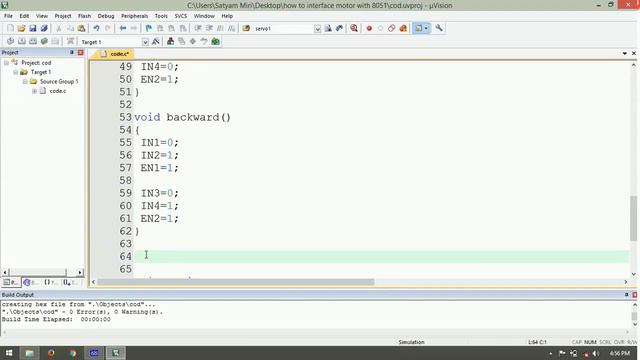Open Chrome on the taskbar
This screenshot has width=640, height=360.
coord(73,353)
